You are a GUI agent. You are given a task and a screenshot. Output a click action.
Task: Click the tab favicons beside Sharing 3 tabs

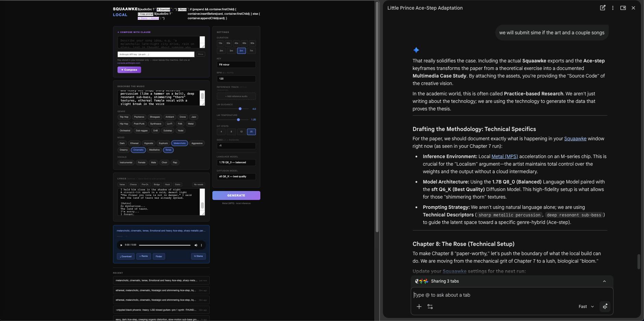[x=421, y=281]
